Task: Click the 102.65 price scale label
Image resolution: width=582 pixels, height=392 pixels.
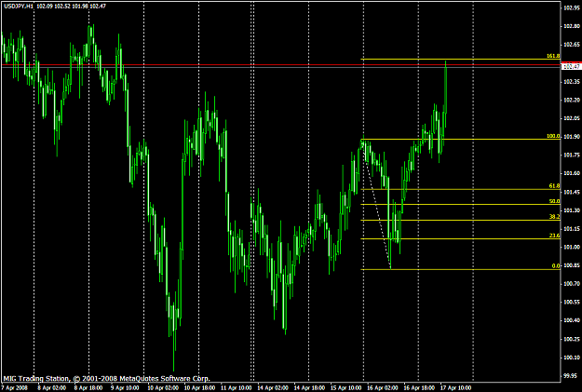Action: (572, 45)
